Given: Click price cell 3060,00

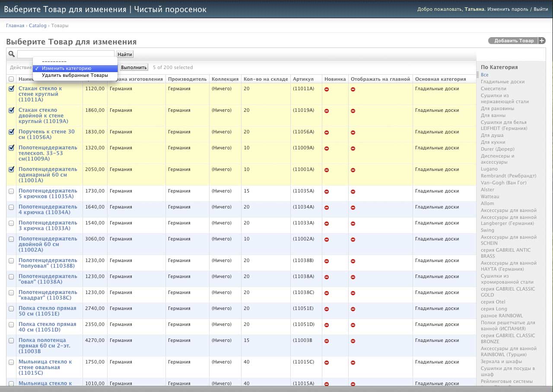Looking at the screenshot, I should 95,239.
